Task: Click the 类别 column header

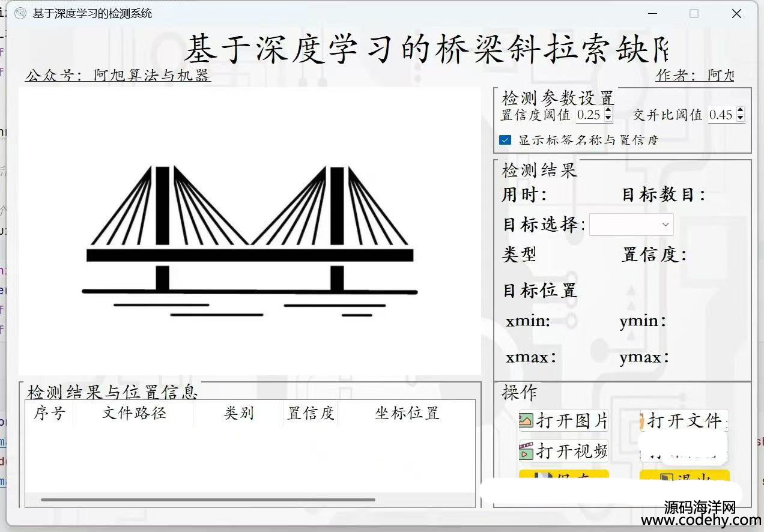Action: point(238,413)
